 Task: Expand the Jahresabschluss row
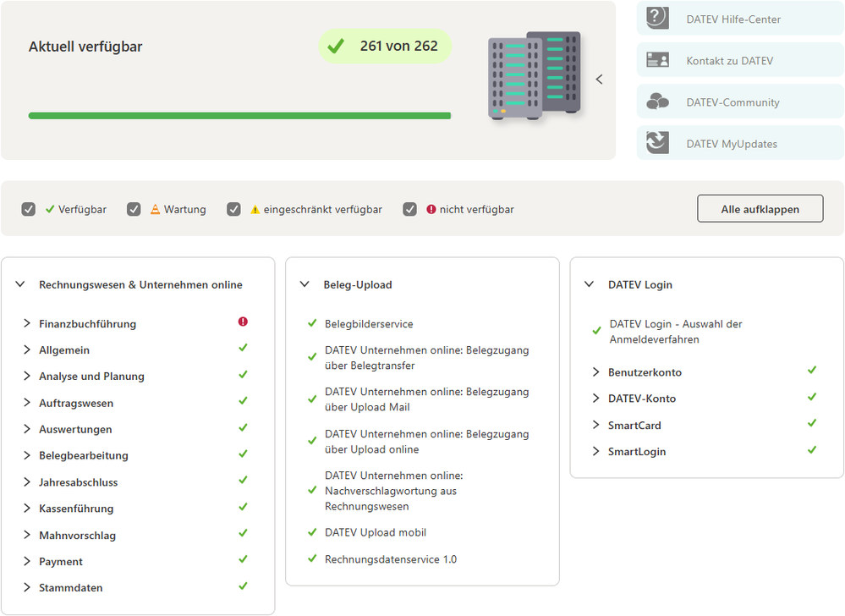[26, 481]
